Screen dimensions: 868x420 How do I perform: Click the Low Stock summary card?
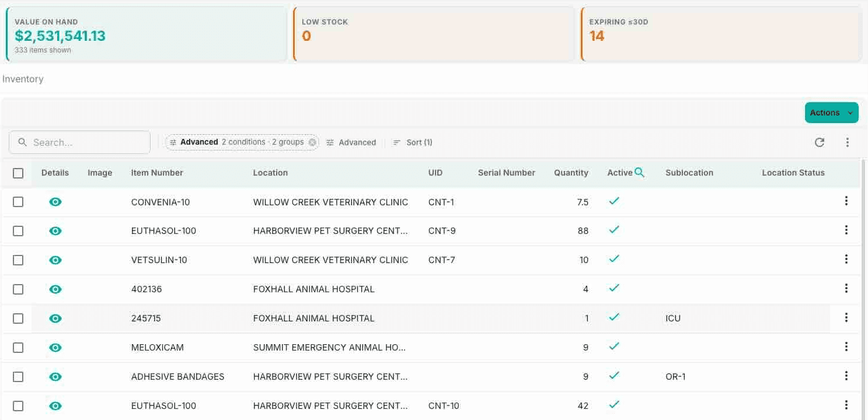click(434, 34)
